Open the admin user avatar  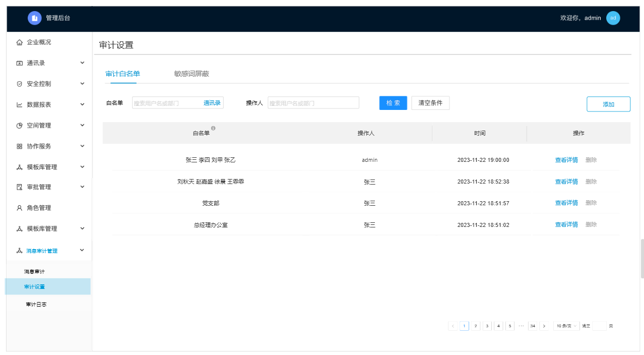(x=613, y=18)
